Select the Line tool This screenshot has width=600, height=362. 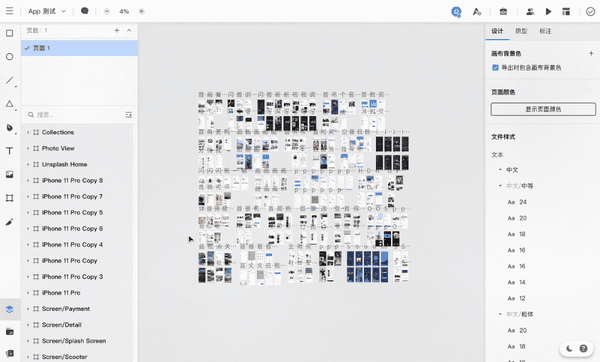tap(10, 80)
